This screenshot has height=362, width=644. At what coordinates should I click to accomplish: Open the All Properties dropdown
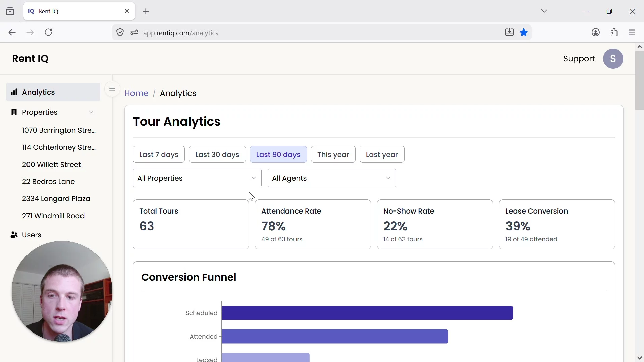pos(197,178)
